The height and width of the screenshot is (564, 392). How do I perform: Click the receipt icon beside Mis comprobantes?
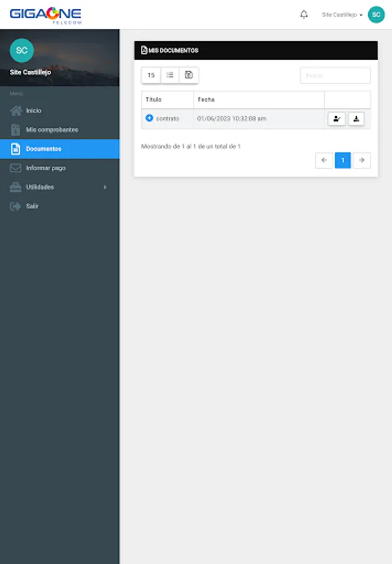coord(16,130)
